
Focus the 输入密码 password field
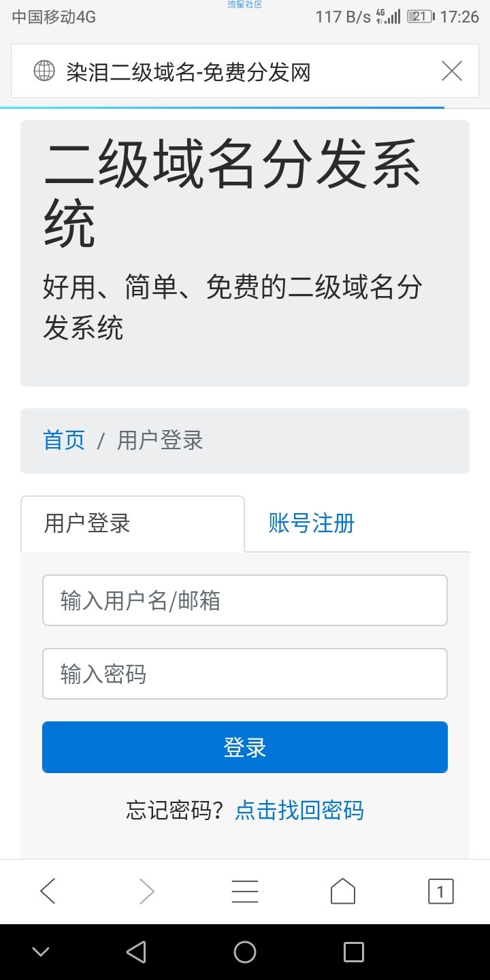(x=245, y=674)
